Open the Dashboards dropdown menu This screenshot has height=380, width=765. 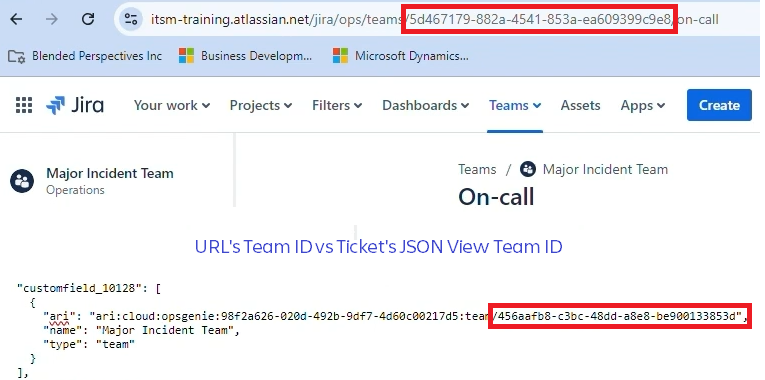[425, 105]
